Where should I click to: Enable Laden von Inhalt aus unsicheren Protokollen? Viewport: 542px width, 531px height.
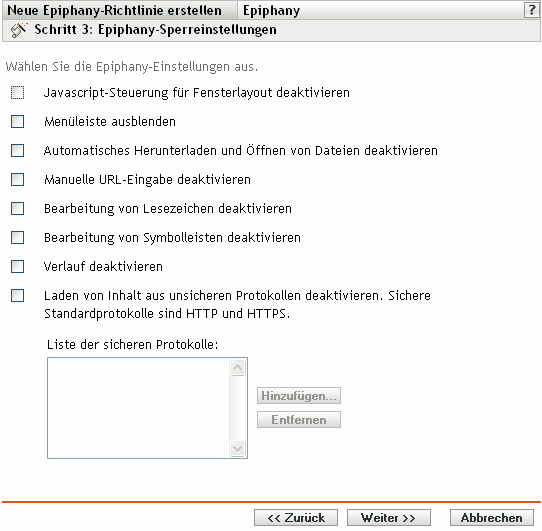pos(17,296)
